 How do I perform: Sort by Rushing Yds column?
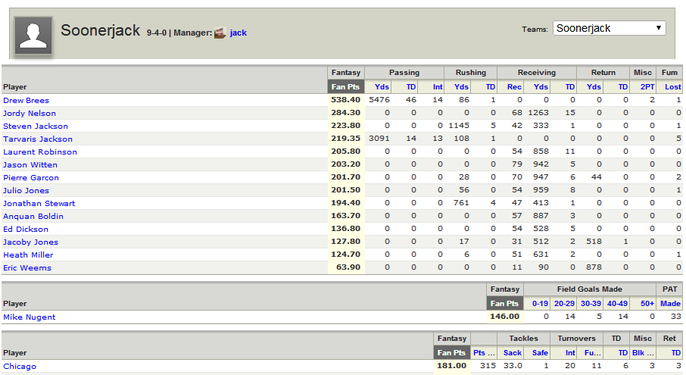coord(461,87)
